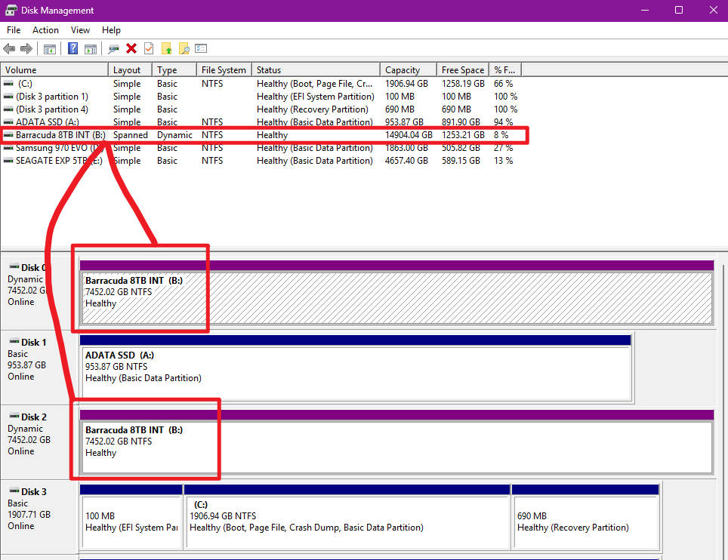Click the Disk 1 icon in lower pane

[x=14, y=341]
